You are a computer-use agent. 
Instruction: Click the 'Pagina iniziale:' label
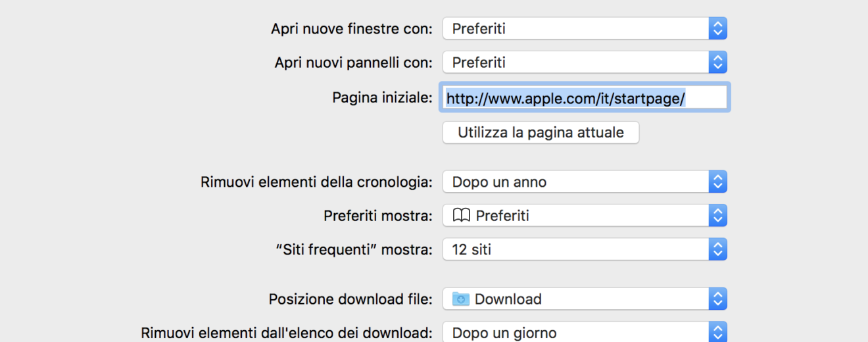pyautogui.click(x=382, y=98)
